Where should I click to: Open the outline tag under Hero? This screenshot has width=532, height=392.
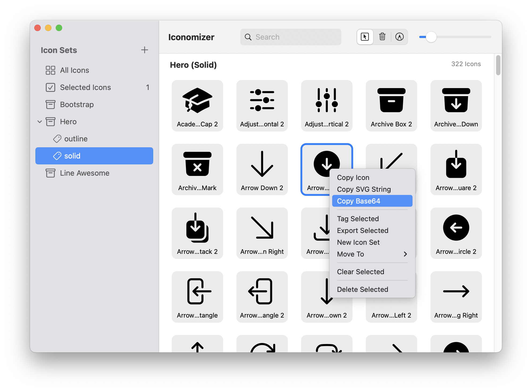click(76, 139)
